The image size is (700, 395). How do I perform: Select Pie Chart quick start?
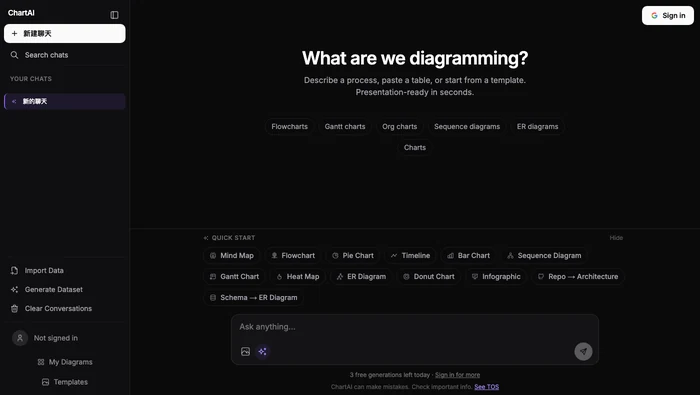click(x=353, y=255)
